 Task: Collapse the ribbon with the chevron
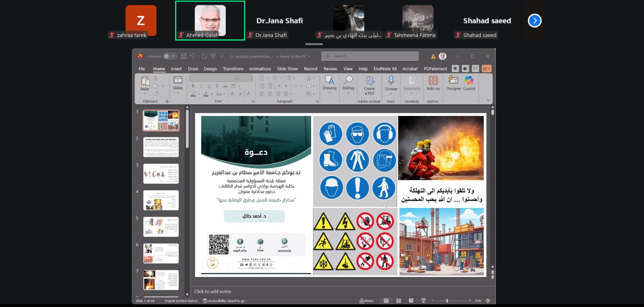(x=488, y=100)
